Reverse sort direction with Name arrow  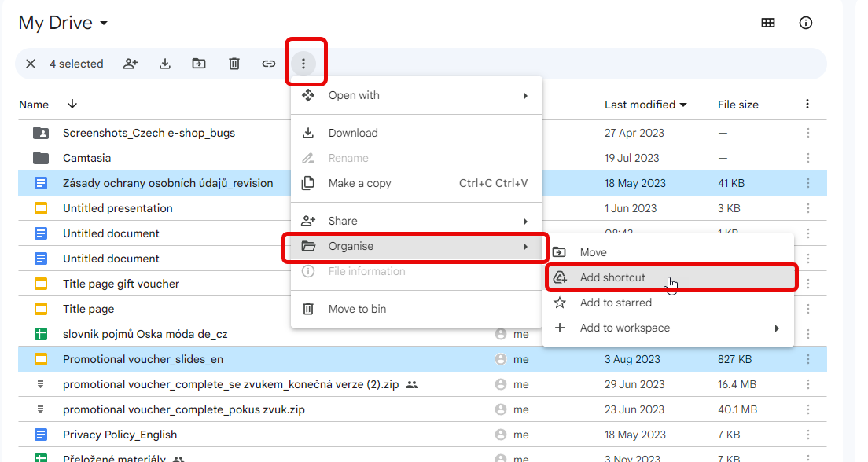click(72, 104)
